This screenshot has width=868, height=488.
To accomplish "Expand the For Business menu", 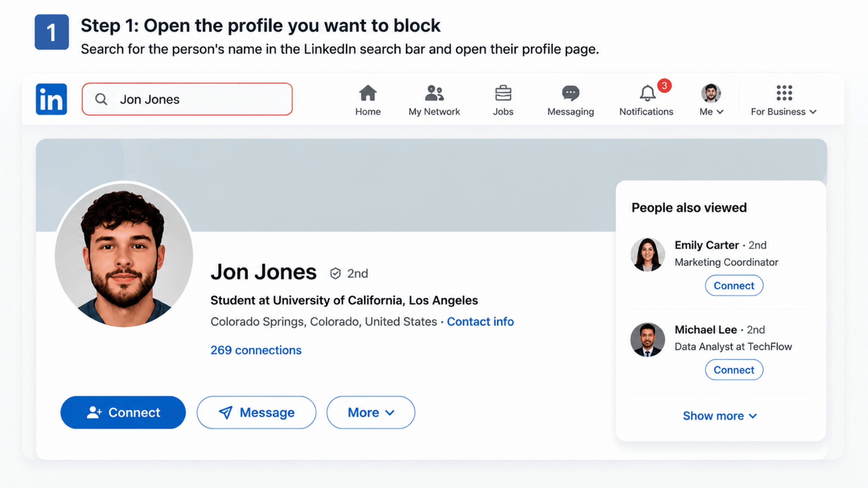I will [783, 100].
